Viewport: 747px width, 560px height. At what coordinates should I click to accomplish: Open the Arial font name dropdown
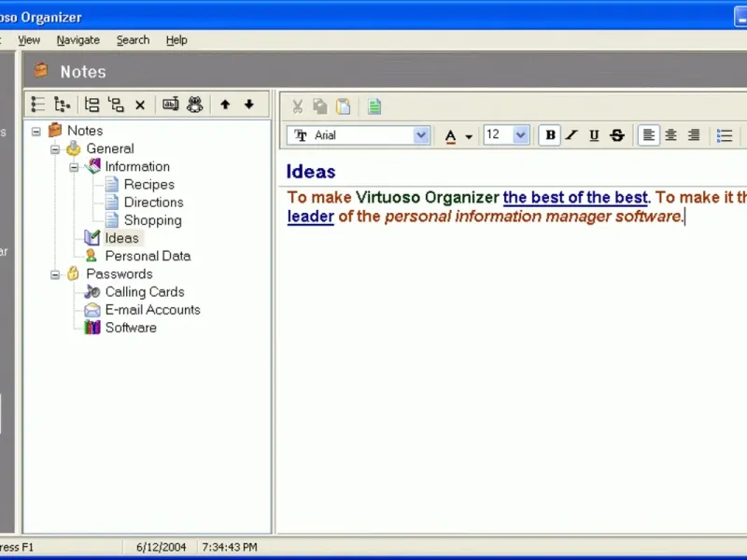pos(421,135)
